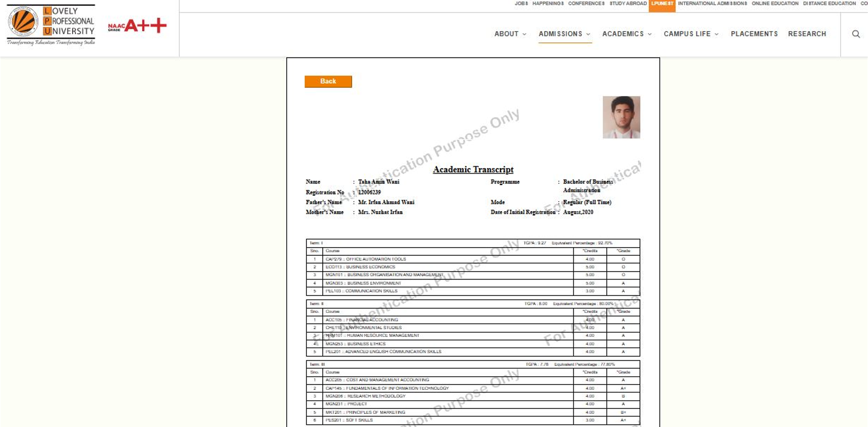
Task: Open the Distance Education link
Action: [829, 4]
